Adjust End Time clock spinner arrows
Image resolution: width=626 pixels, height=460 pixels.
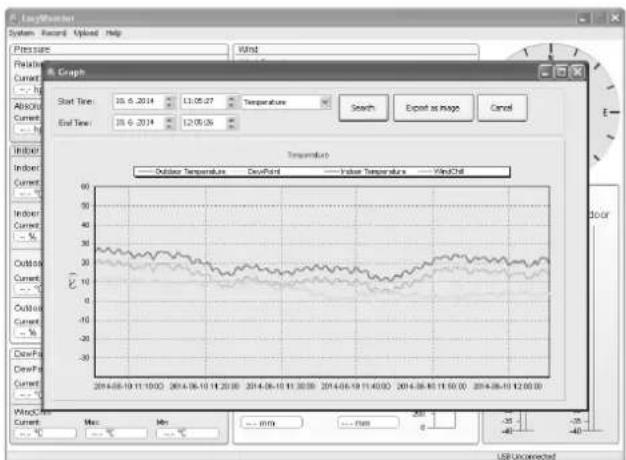232,123
